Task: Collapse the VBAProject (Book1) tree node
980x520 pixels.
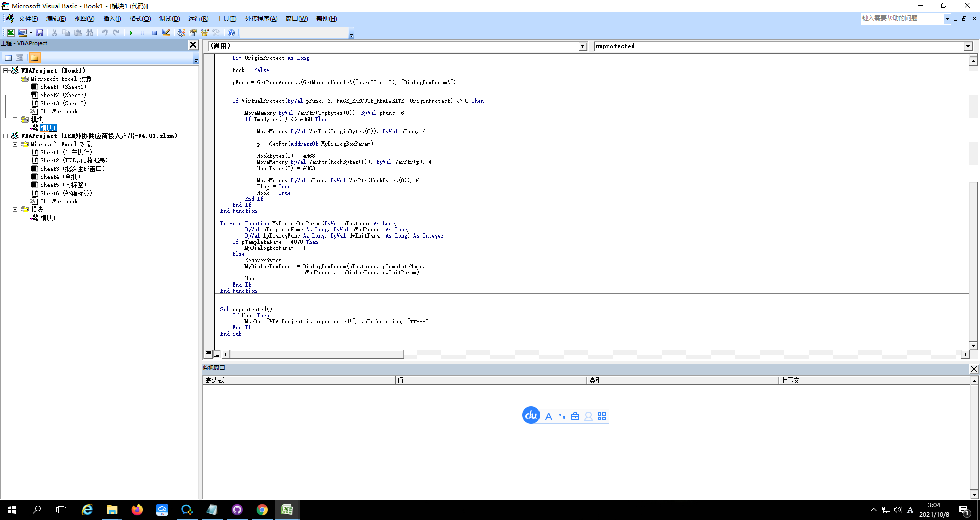Action: point(6,70)
